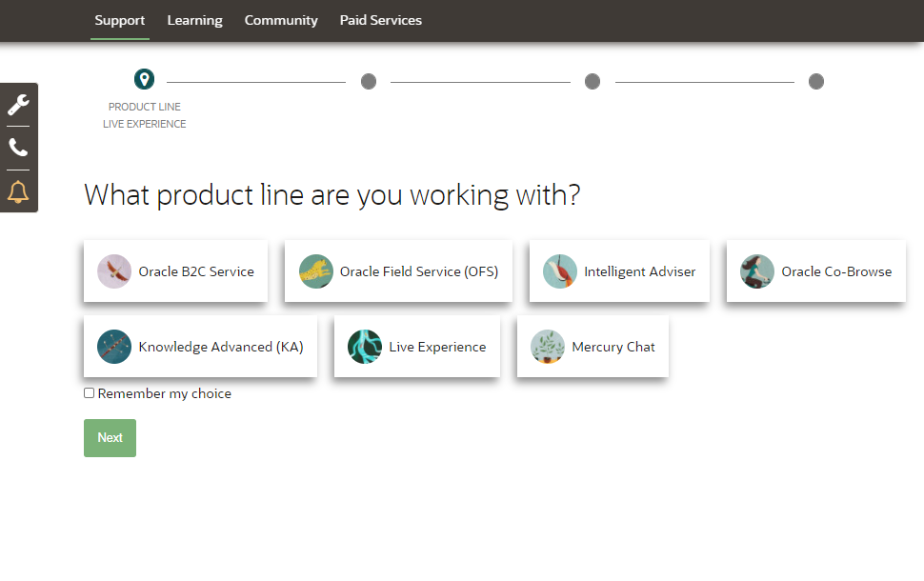Open the bell notifications sidebar icon
Image resolution: width=924 pixels, height=581 pixels.
click(x=18, y=191)
